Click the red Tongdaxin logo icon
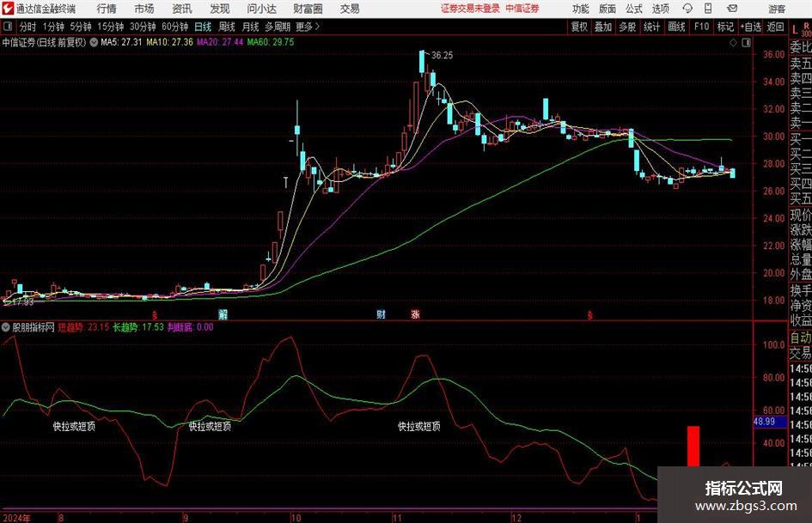Image resolution: width=812 pixels, height=523 pixels. tap(7, 9)
